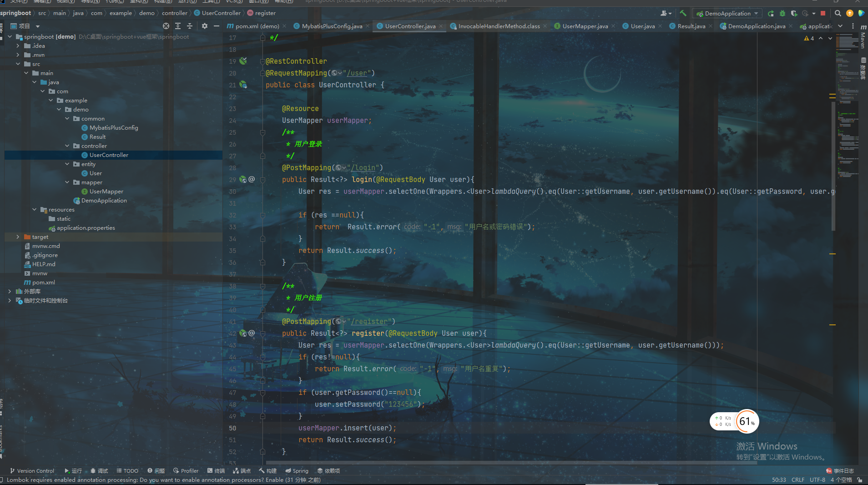Viewport: 868px width, 485px height.
Task: Run with coverage shield icon
Action: point(794,13)
